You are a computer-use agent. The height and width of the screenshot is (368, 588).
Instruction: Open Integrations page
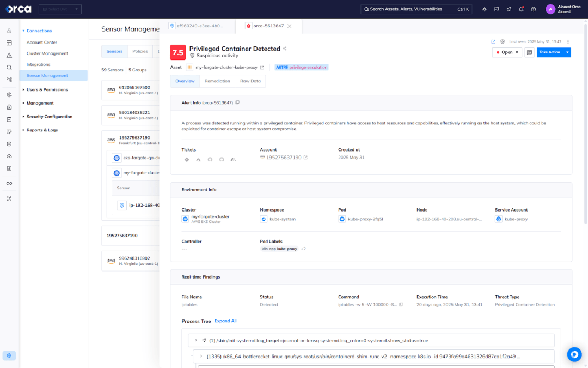[x=38, y=64]
